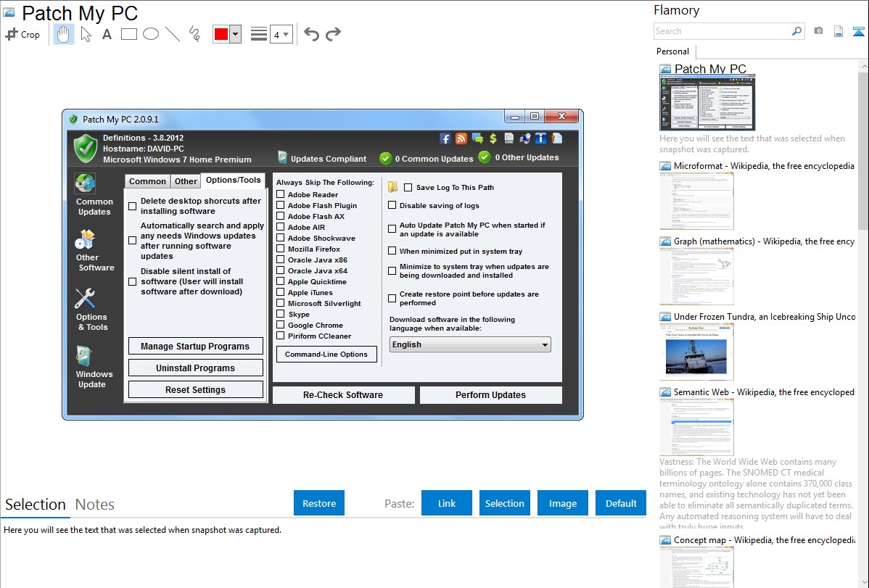Click Manage Startup Programs
This screenshot has width=869, height=588.
coord(195,347)
